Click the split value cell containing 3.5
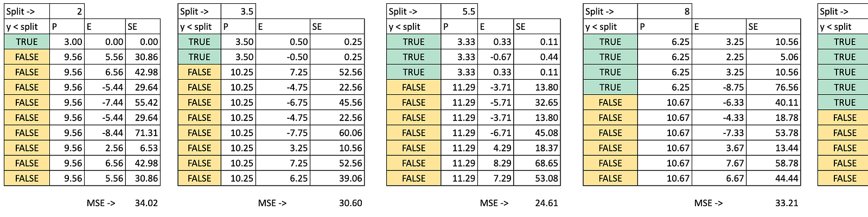This screenshot has width=868, height=217. (x=238, y=11)
